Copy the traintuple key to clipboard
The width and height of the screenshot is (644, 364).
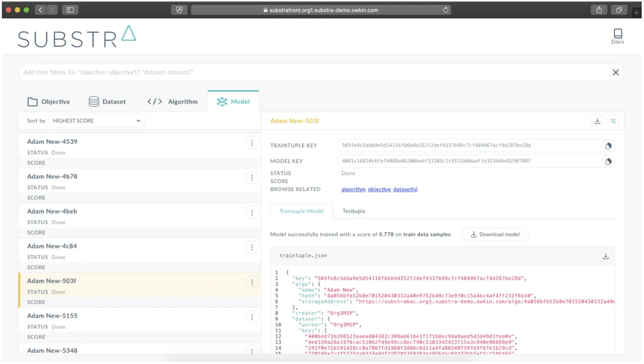[608, 146]
